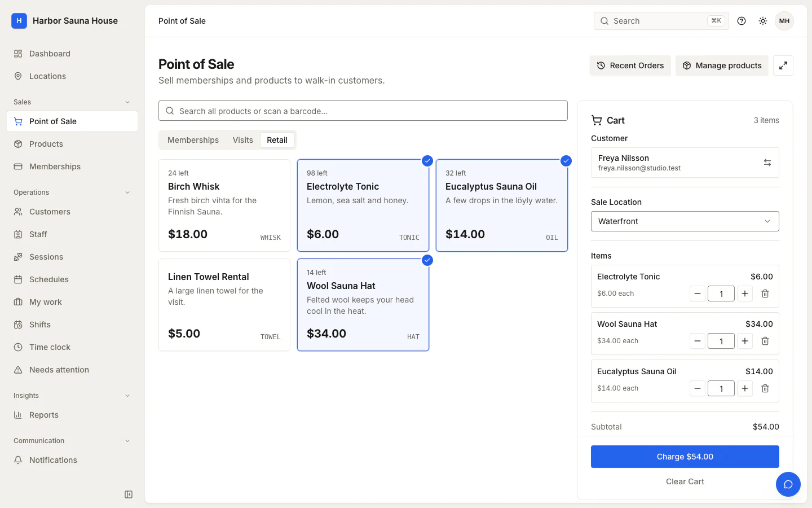Edit Eucalyptus Sauna Oil quantity field
The image size is (812, 508).
(721, 388)
